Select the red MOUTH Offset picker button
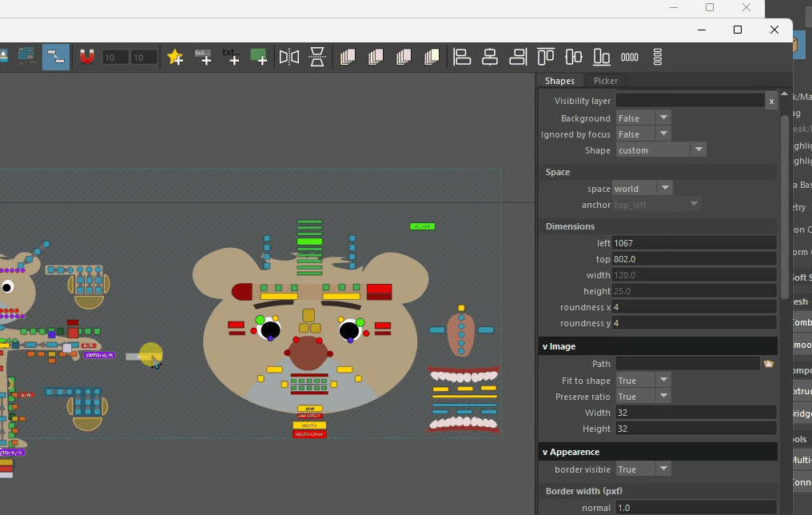This screenshot has height=515, width=812. [309, 434]
